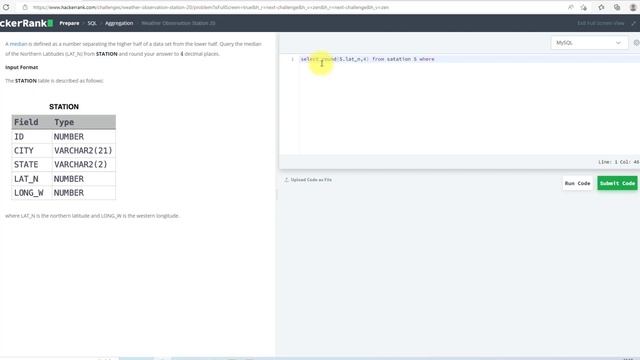Click the STATION table title
This screenshot has width=640, height=360.
coord(64,107)
